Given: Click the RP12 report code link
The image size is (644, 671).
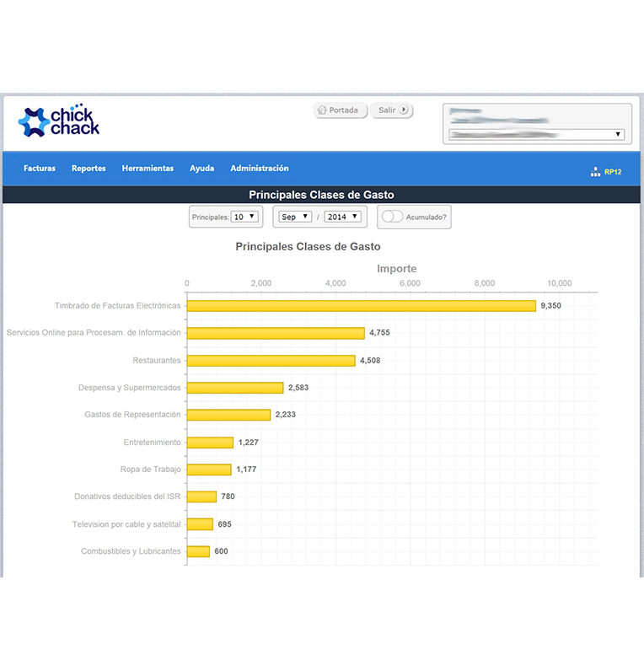Looking at the screenshot, I should click(x=613, y=172).
